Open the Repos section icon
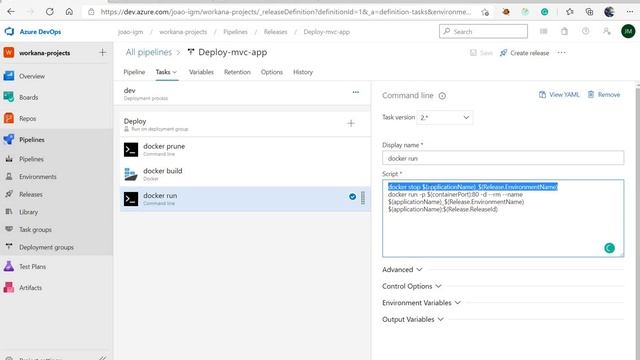This screenshot has height=360, width=640. tap(9, 118)
